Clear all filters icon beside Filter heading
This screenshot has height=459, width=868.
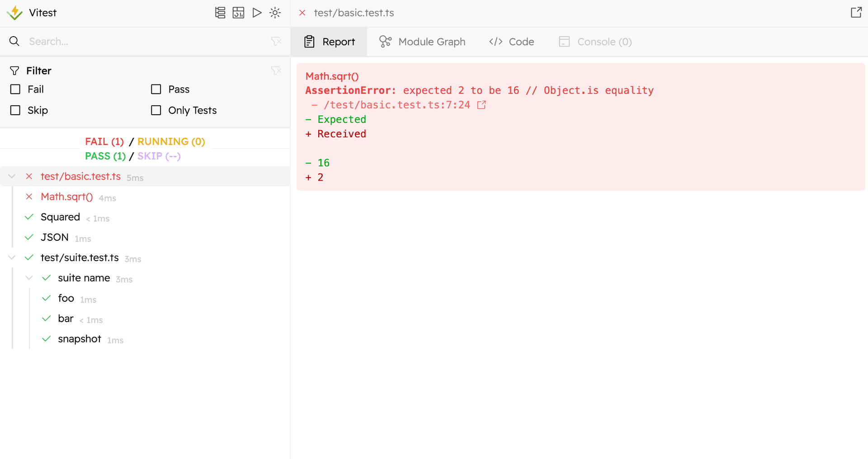276,70
